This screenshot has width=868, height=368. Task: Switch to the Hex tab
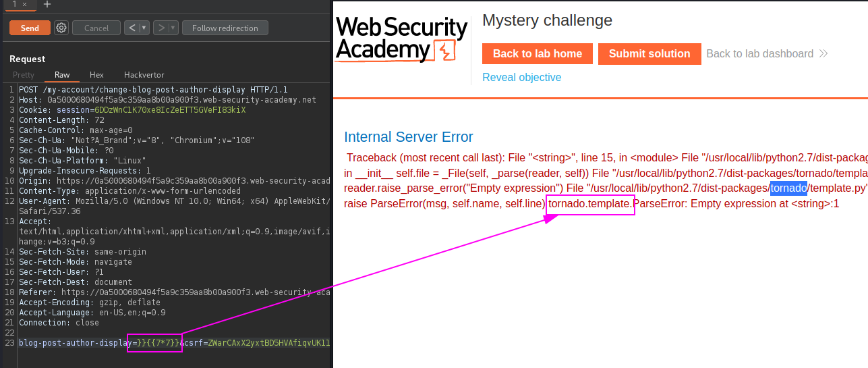[96, 75]
